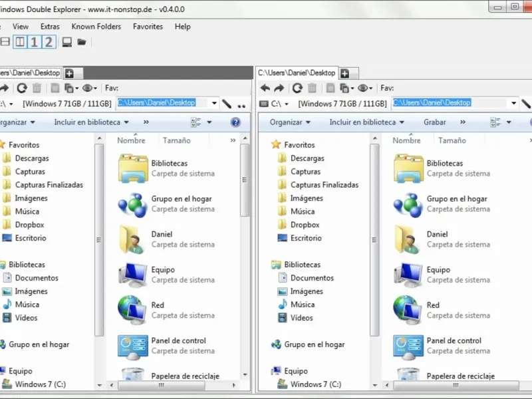Image resolution: width=532 pixels, height=399 pixels.
Task: Open the Help menu
Action: click(182, 27)
